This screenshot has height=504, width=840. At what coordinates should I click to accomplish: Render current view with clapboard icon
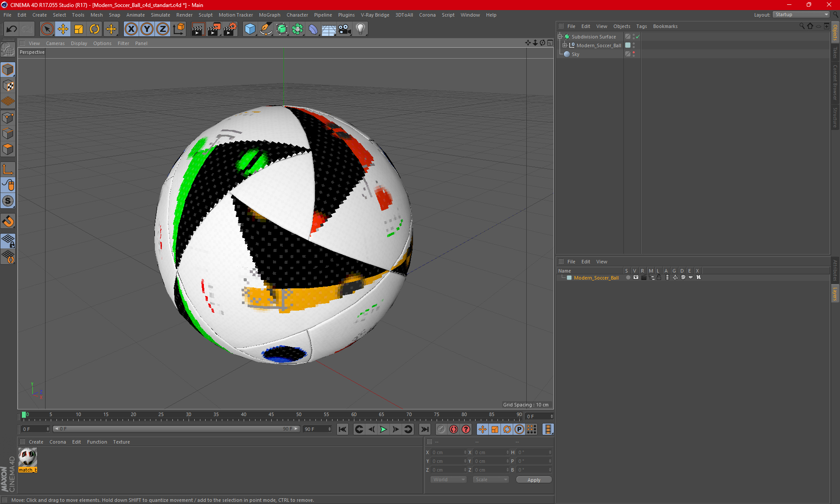198,29
